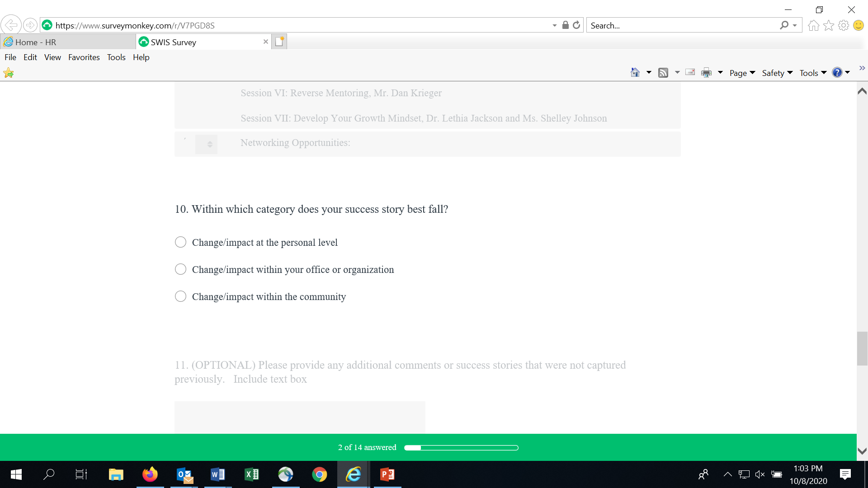
Task: Expand the Page dropdown menu
Action: [x=742, y=73]
